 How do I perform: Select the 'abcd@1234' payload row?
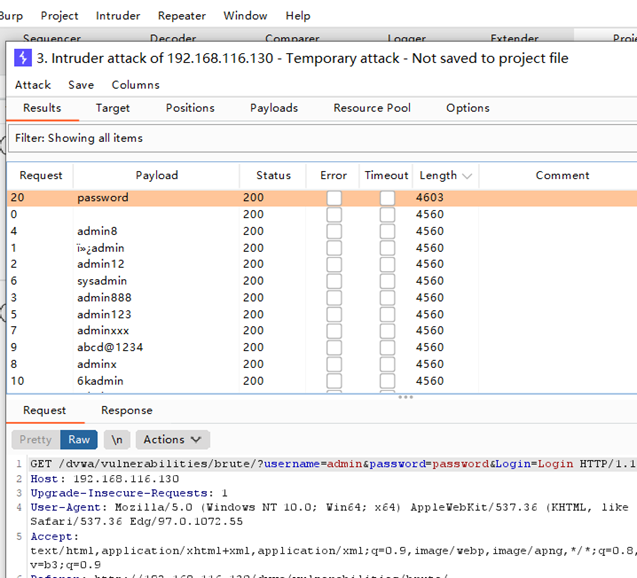pos(322,347)
